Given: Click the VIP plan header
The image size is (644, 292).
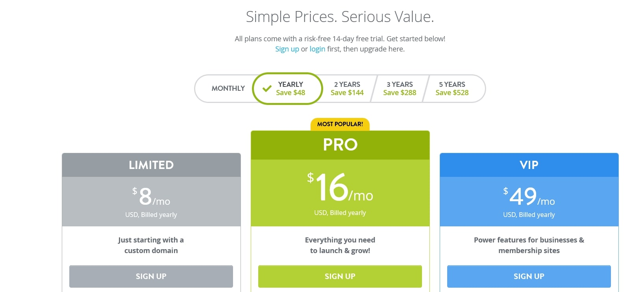Looking at the screenshot, I should (529, 165).
